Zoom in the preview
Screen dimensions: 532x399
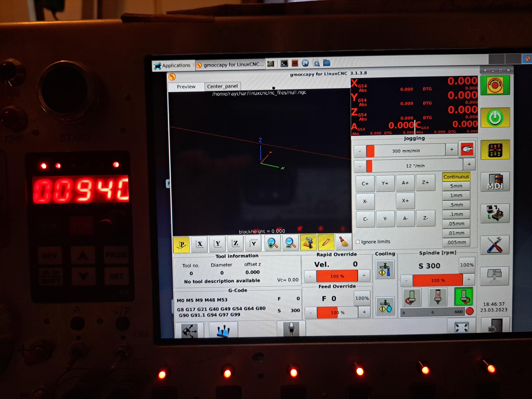[272, 243]
